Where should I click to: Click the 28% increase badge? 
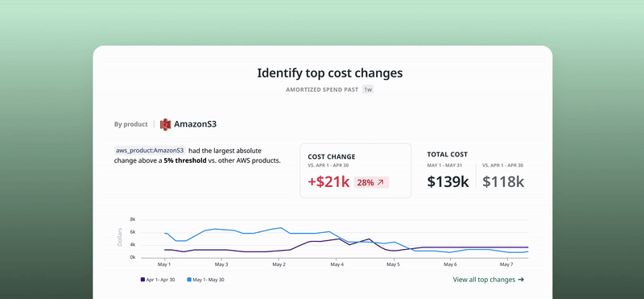[371, 183]
